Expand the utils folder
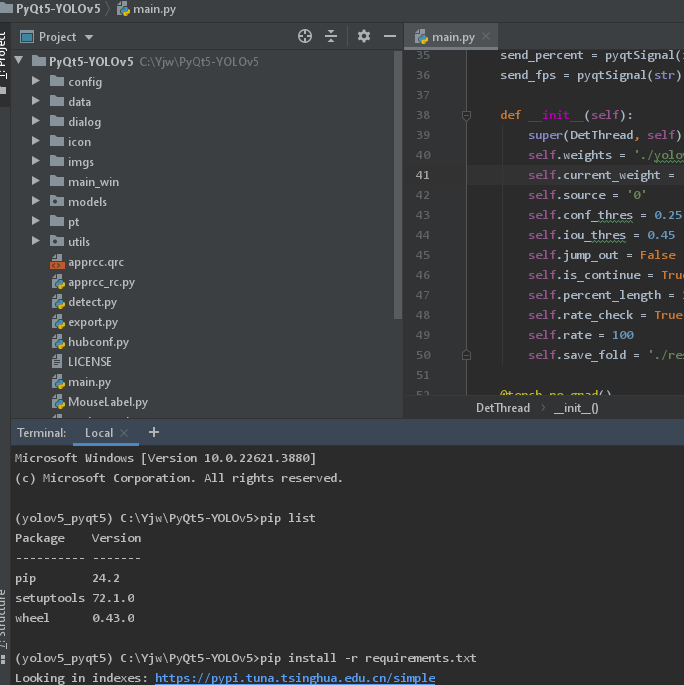This screenshot has height=685, width=684. [36, 241]
